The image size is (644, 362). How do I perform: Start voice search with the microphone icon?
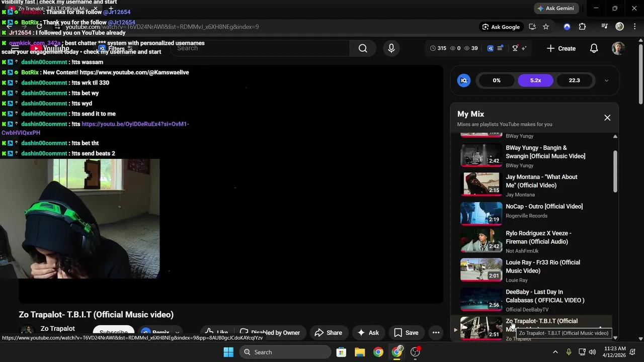(391, 48)
